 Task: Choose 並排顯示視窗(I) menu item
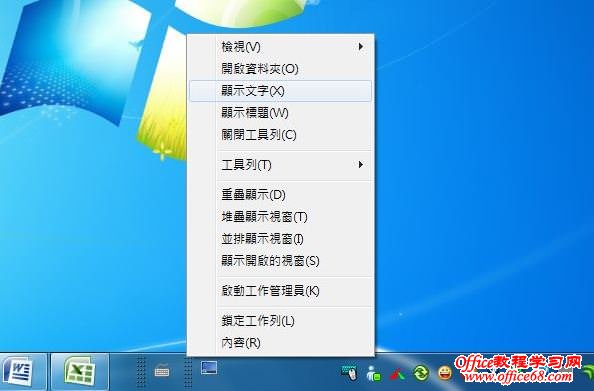coord(280,239)
